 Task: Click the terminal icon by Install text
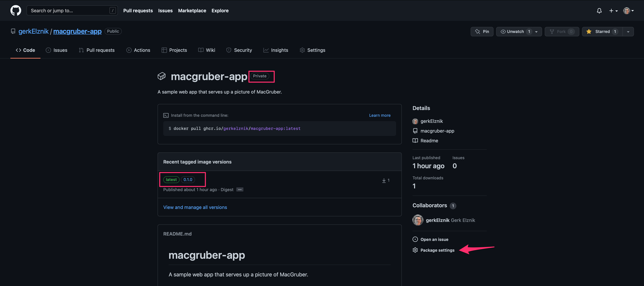[166, 115]
